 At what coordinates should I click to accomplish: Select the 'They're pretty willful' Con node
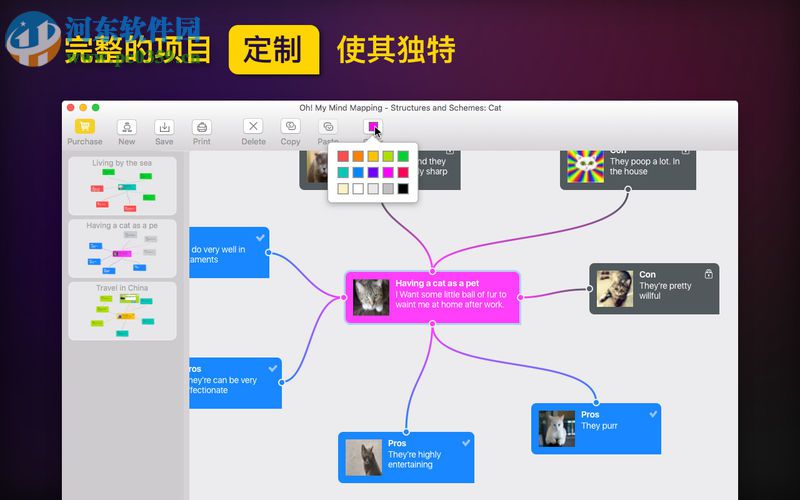[x=654, y=289]
